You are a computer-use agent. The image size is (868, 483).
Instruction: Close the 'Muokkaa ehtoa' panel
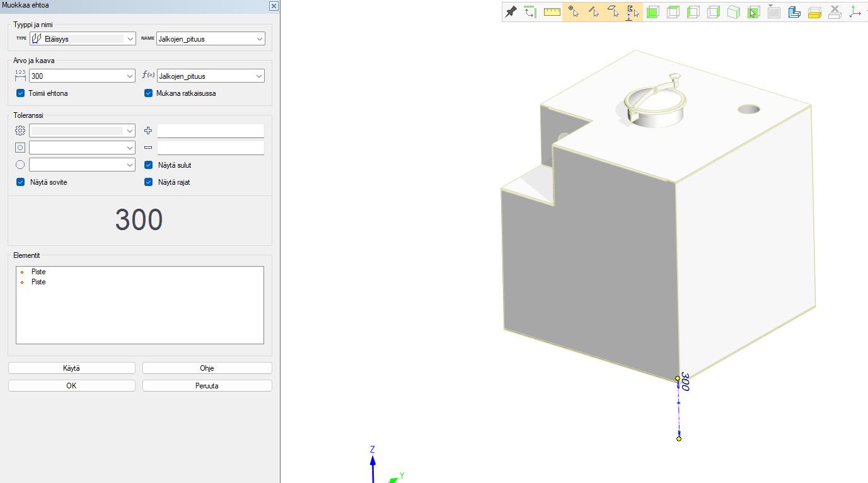(x=274, y=6)
